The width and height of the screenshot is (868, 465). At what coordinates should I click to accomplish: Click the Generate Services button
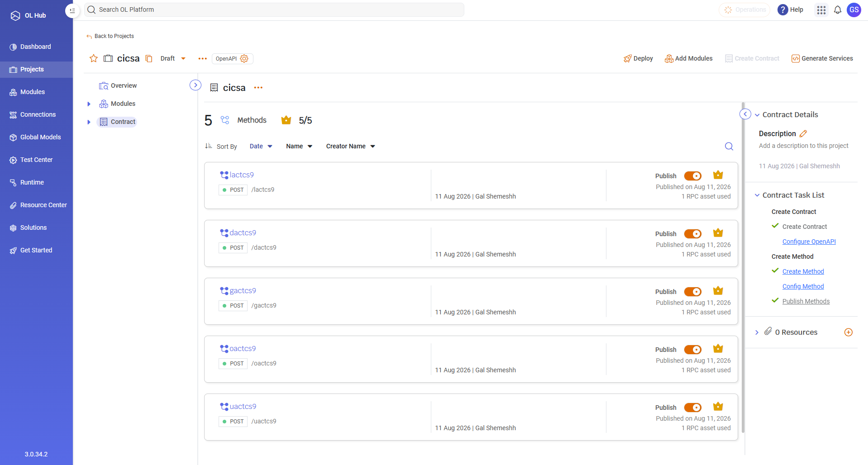(822, 58)
